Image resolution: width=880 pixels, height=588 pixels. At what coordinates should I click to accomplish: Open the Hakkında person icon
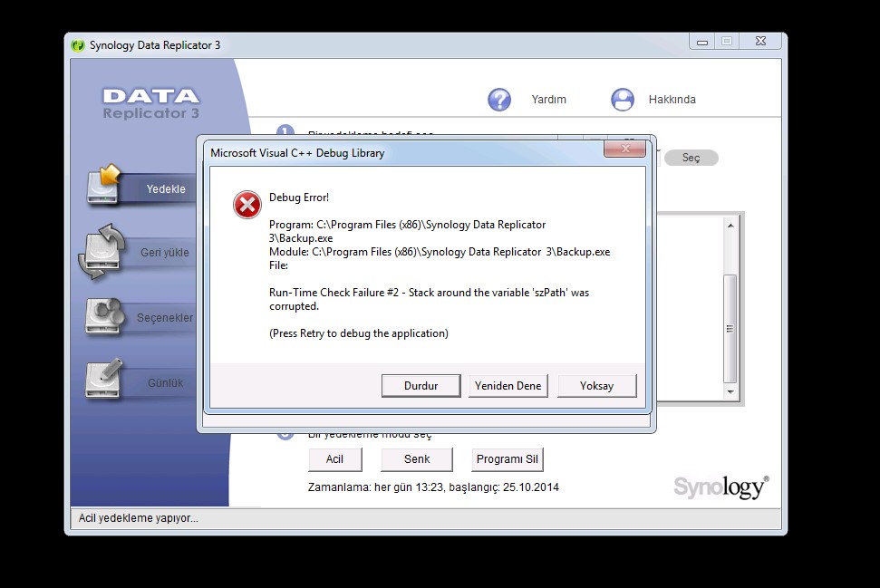point(622,100)
